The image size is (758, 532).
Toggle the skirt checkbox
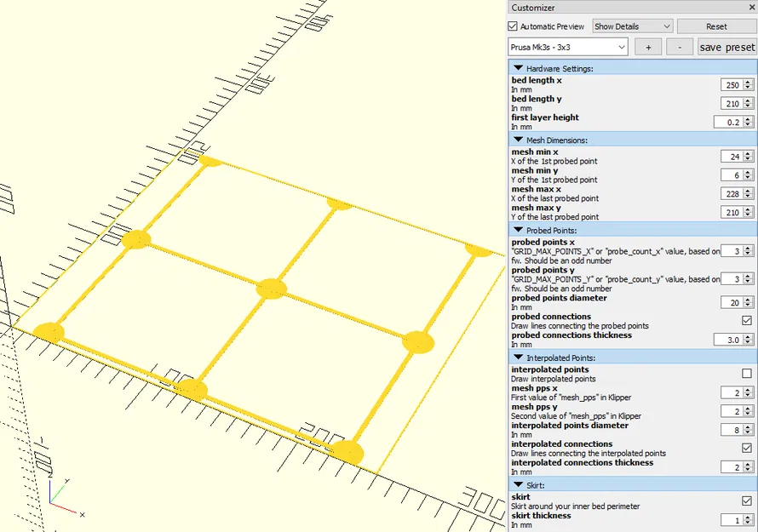pyautogui.click(x=746, y=501)
